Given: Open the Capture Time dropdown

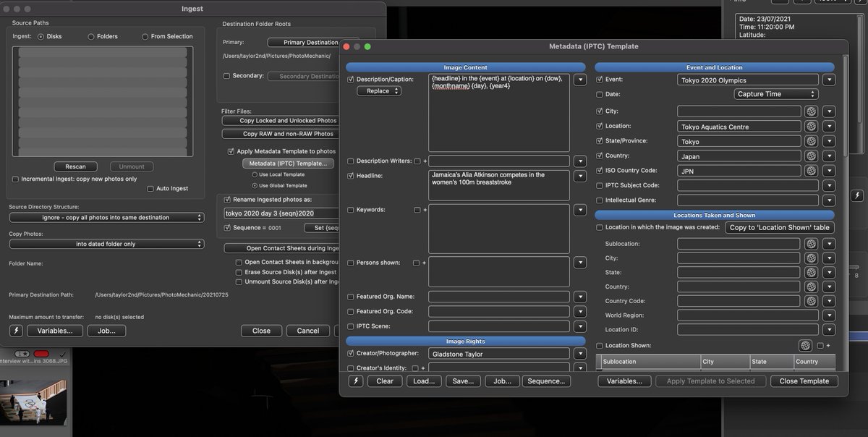Looking at the screenshot, I should tap(776, 94).
